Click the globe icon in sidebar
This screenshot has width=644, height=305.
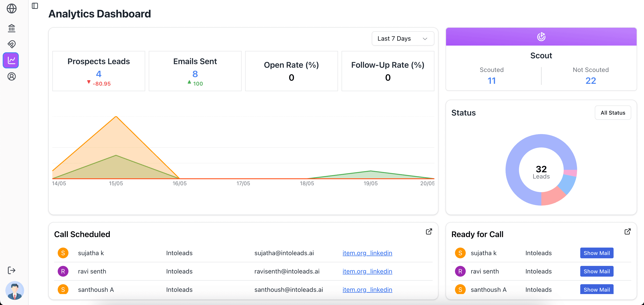11,9
